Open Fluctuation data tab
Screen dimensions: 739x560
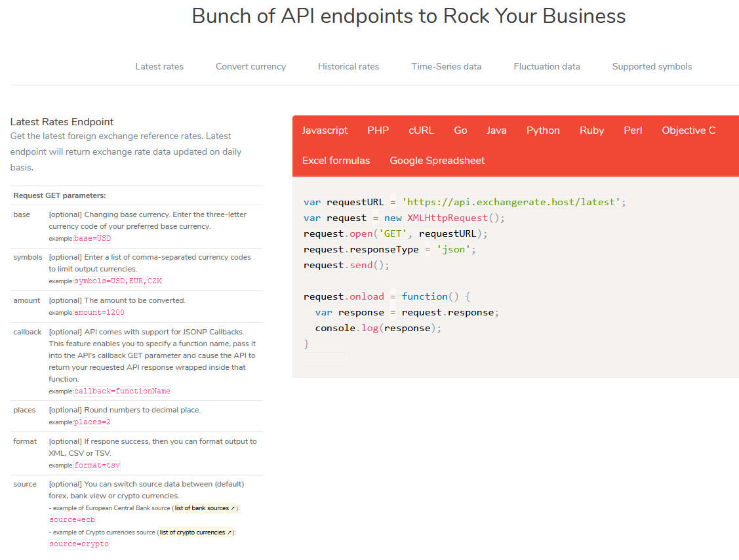pyautogui.click(x=547, y=66)
